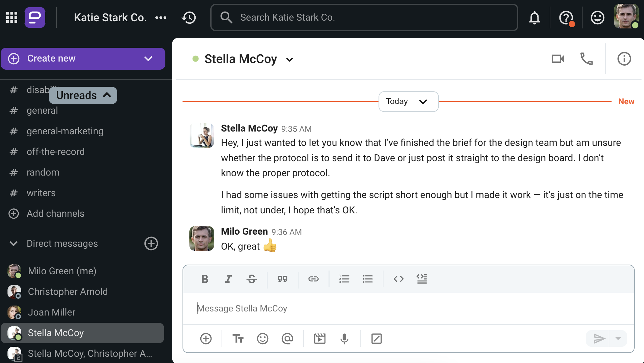Click the Strikethrough formatting icon

click(x=251, y=278)
